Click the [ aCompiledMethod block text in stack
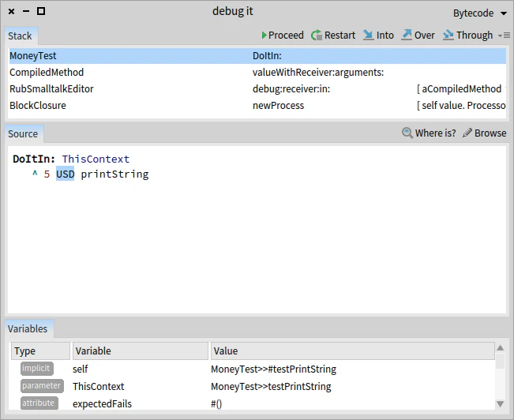 point(459,89)
